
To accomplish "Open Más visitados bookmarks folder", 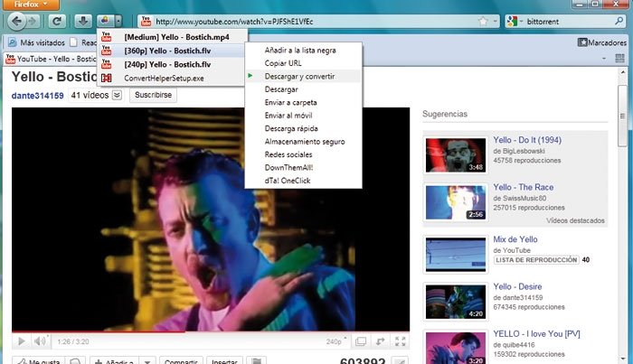I will 36,42.
